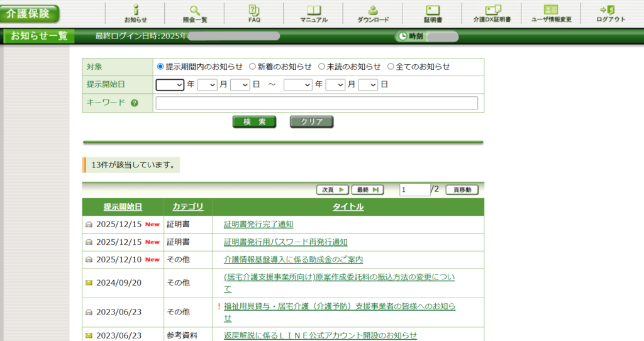Sort by 提示開始日 column header
This screenshot has height=341, width=644.
coord(123,206)
